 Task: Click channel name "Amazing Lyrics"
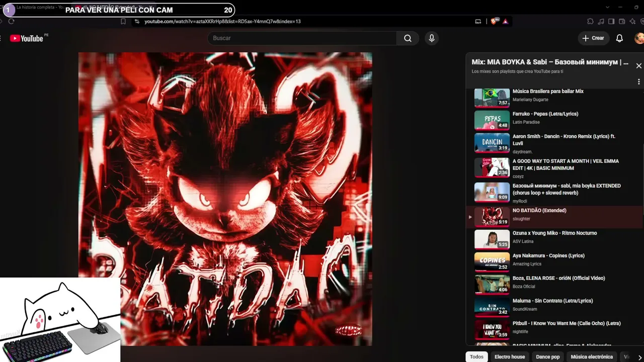click(527, 264)
